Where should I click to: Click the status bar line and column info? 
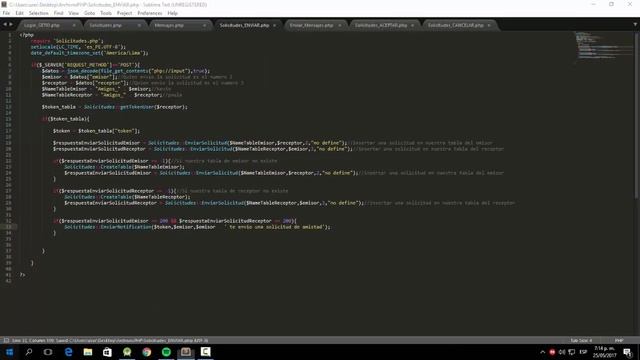(x=109, y=340)
